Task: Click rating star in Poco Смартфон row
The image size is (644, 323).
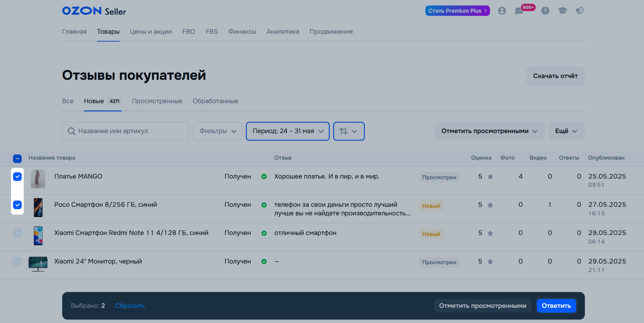Action: click(x=490, y=205)
